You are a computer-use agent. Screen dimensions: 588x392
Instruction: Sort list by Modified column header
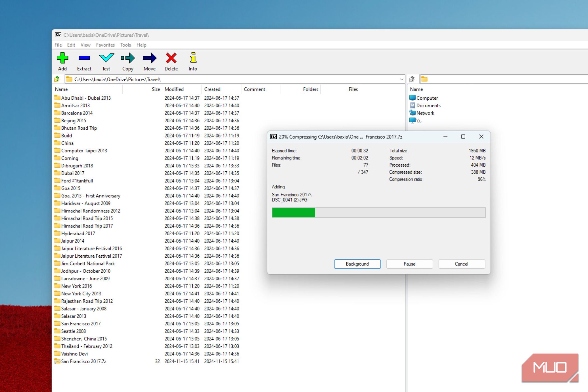[x=174, y=89]
